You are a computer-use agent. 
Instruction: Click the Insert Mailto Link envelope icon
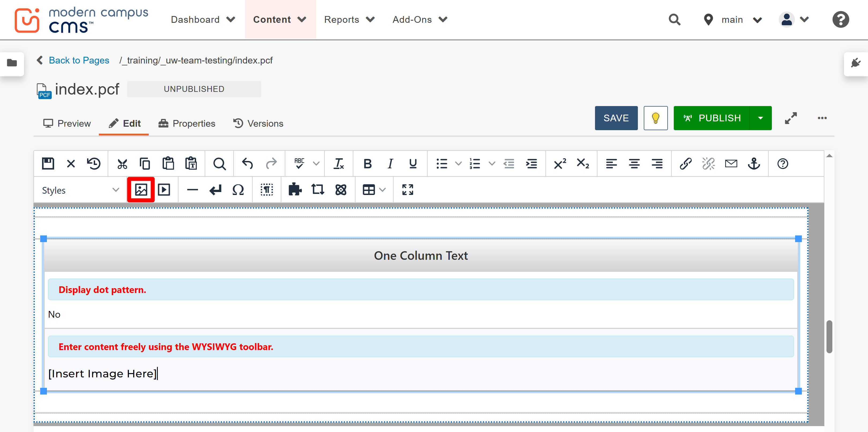pos(731,164)
